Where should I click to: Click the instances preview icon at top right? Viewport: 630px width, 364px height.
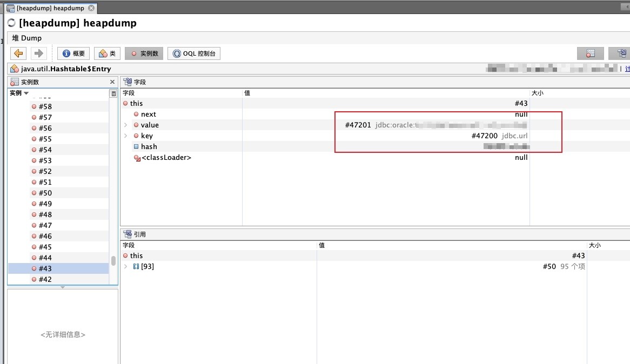tap(591, 53)
